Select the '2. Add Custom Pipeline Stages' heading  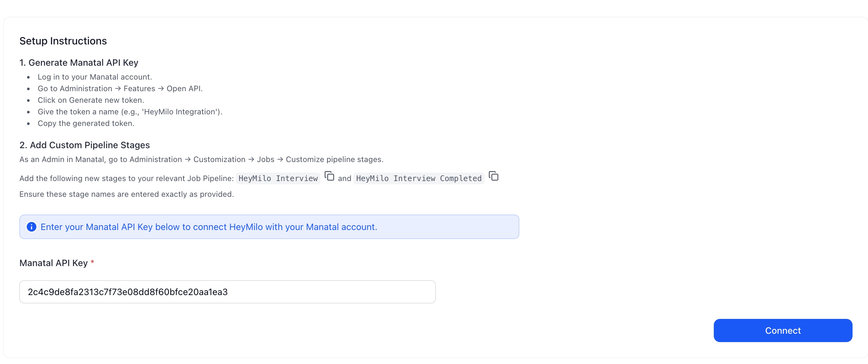[85, 145]
